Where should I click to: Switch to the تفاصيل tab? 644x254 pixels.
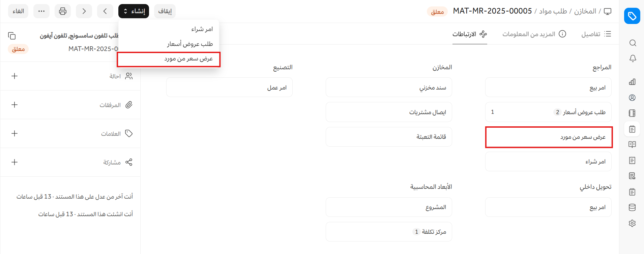(596, 34)
